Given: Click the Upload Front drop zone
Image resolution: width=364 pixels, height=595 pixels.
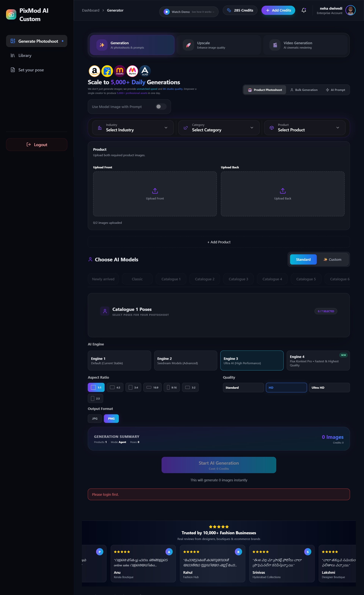Looking at the screenshot, I should 155,194.
